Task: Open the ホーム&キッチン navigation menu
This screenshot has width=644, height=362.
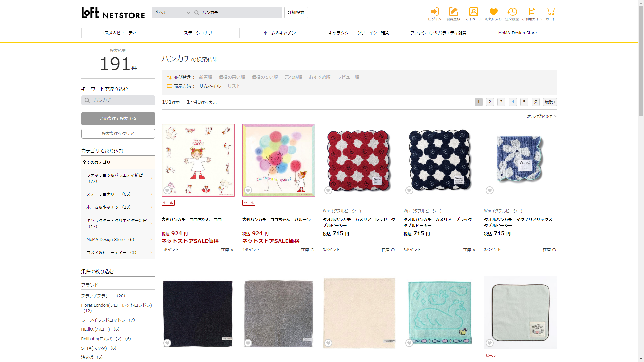Action: [279, 33]
